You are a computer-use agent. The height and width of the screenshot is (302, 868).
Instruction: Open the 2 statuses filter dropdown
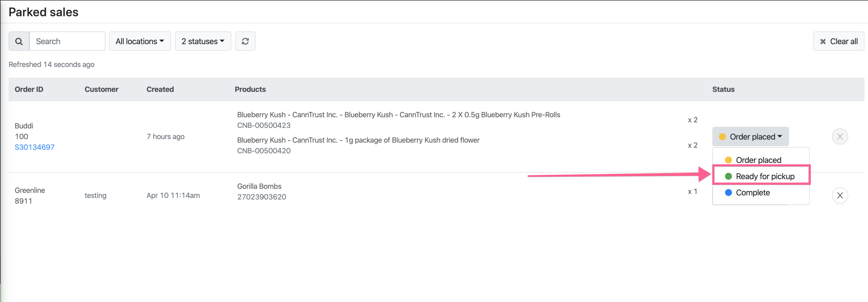[x=203, y=41]
